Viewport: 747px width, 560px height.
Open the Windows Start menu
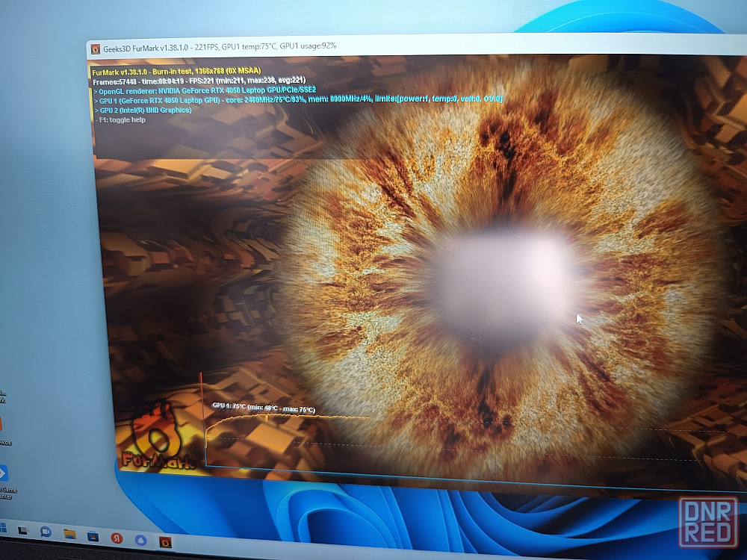[2, 527]
